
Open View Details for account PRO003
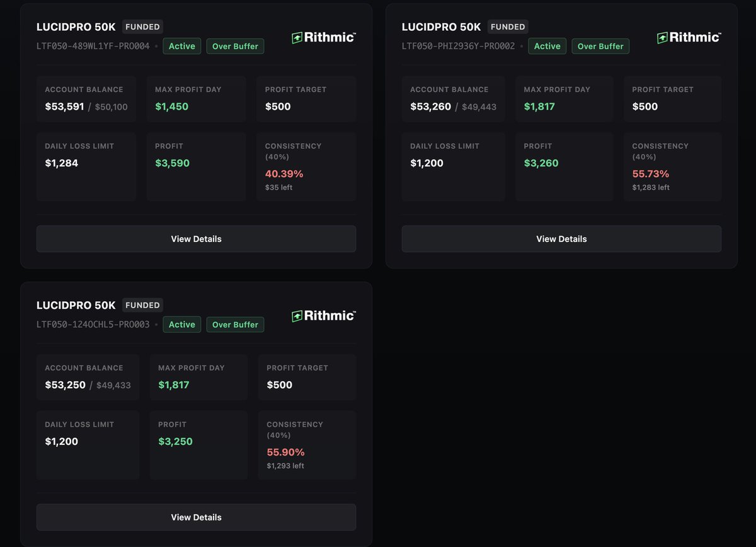coord(196,517)
